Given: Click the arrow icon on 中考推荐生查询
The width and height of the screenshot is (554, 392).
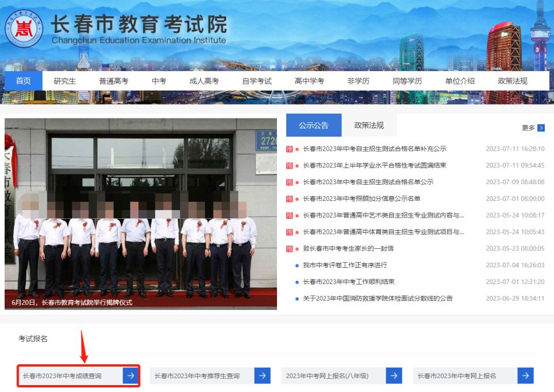Looking at the screenshot, I should (x=262, y=375).
